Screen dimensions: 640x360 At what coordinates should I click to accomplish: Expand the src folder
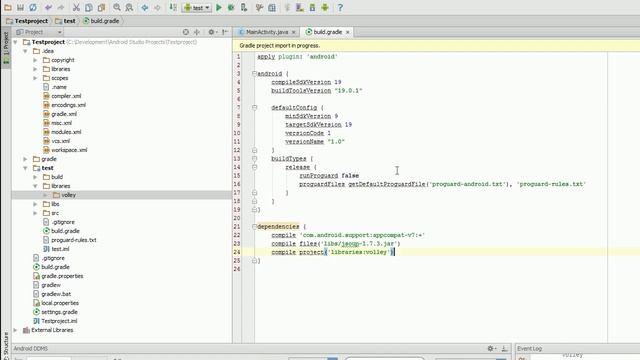pos(35,213)
